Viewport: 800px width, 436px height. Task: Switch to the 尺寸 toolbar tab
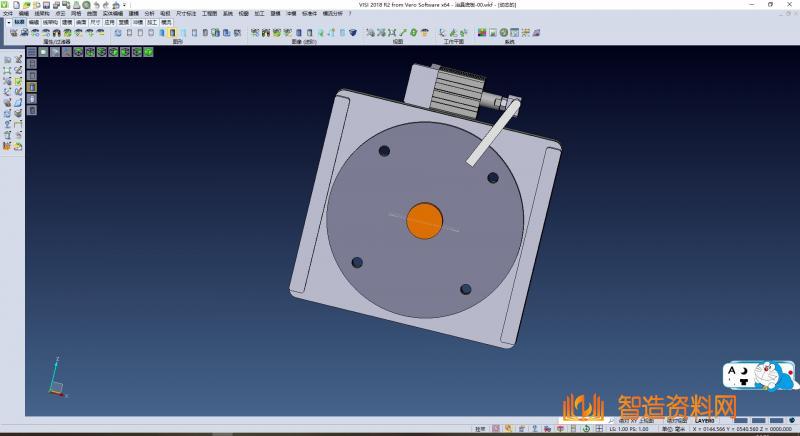tap(94, 20)
